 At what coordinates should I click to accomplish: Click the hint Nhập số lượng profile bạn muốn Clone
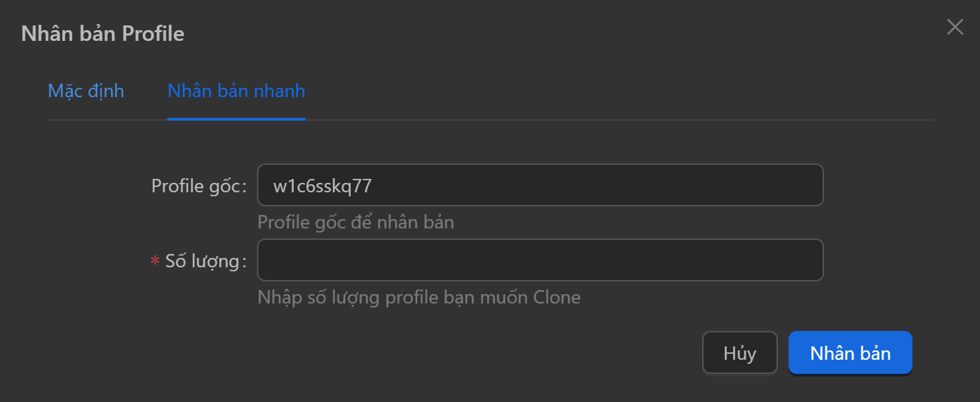[x=418, y=297]
